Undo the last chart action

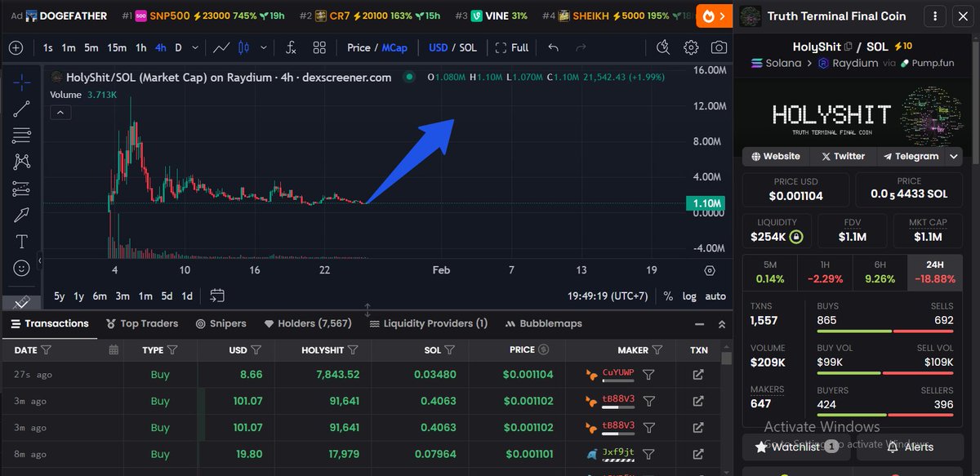pos(554,47)
